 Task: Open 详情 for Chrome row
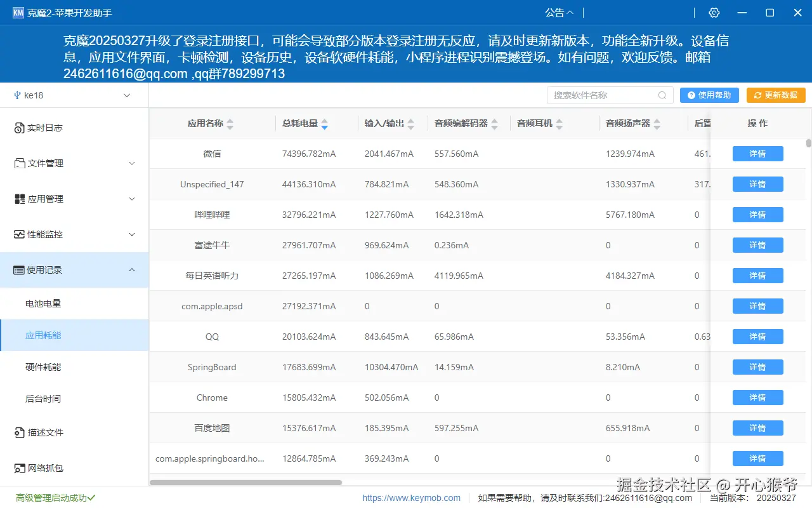click(757, 398)
